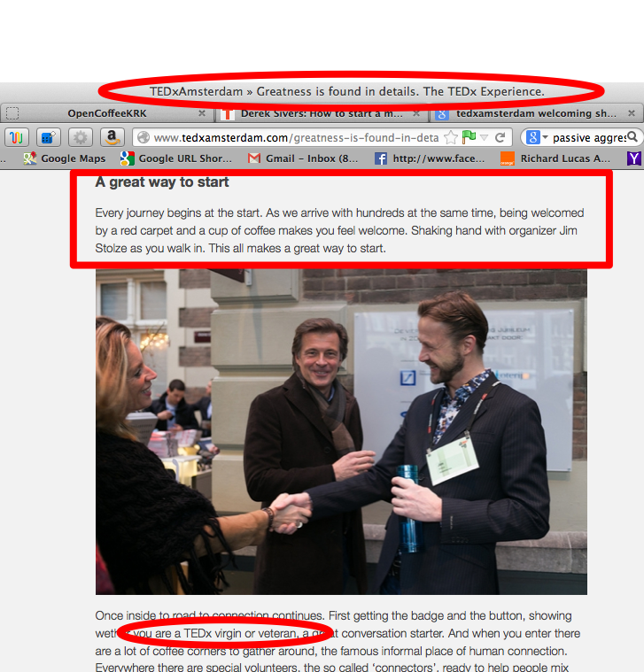Image resolution: width=644 pixels, height=672 pixels.
Task: Open the address bar history dropdown arrow
Action: 484,137
